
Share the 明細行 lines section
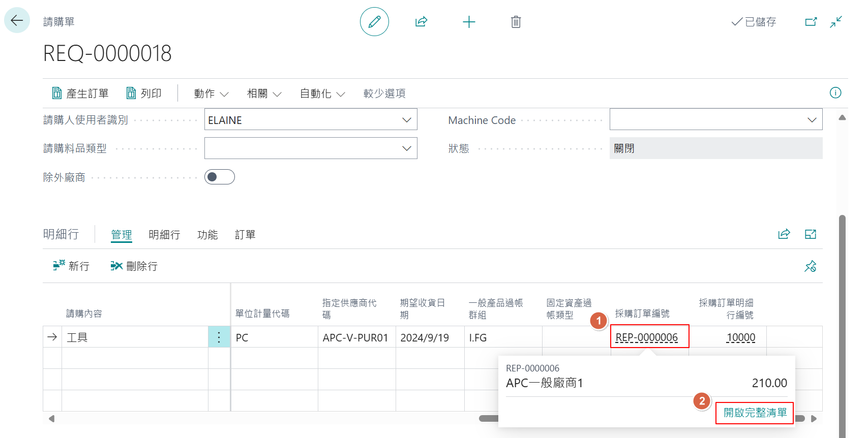click(784, 234)
